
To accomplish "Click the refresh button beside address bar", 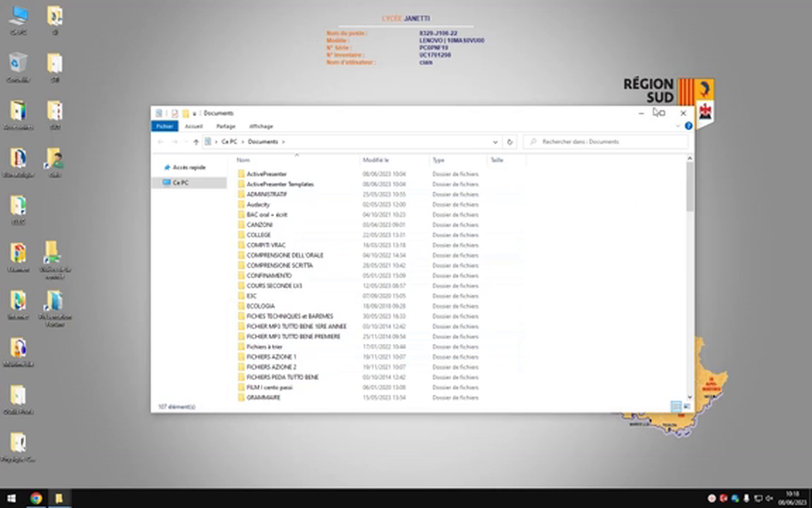I will [x=510, y=142].
